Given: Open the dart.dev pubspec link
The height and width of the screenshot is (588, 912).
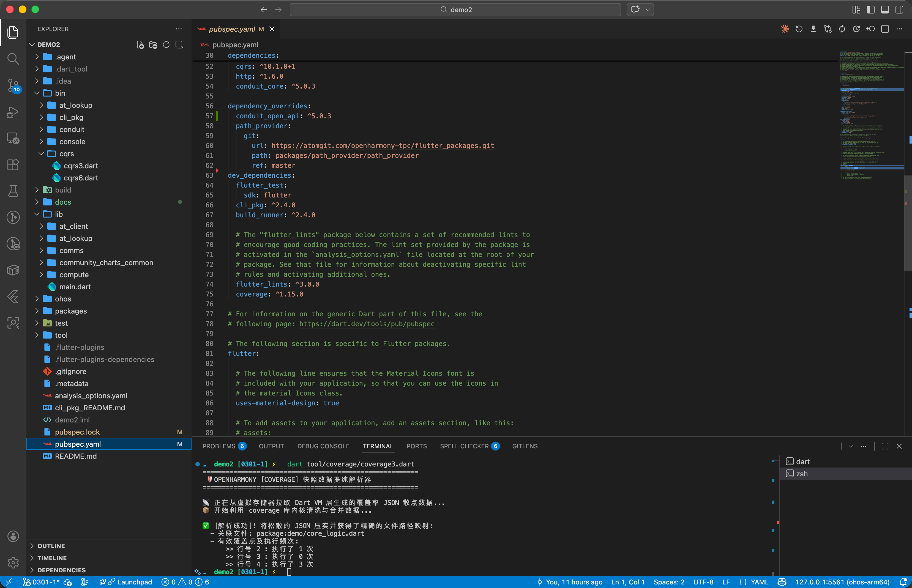Looking at the screenshot, I should click(366, 324).
